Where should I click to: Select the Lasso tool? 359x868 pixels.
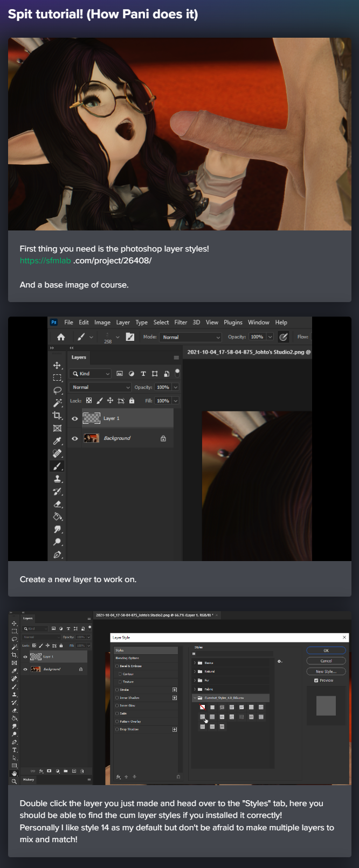57,390
